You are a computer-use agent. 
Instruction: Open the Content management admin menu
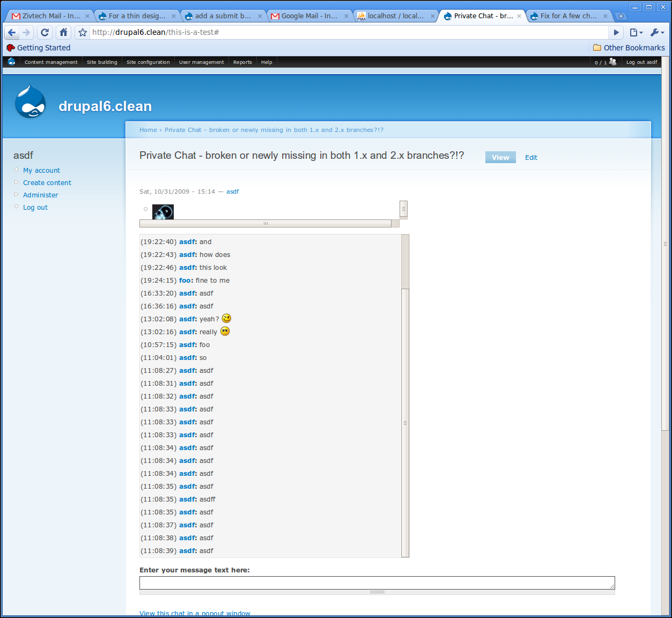(x=51, y=62)
